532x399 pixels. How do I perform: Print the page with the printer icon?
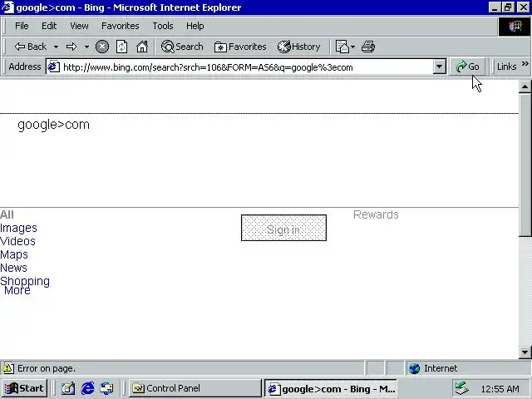pos(368,47)
